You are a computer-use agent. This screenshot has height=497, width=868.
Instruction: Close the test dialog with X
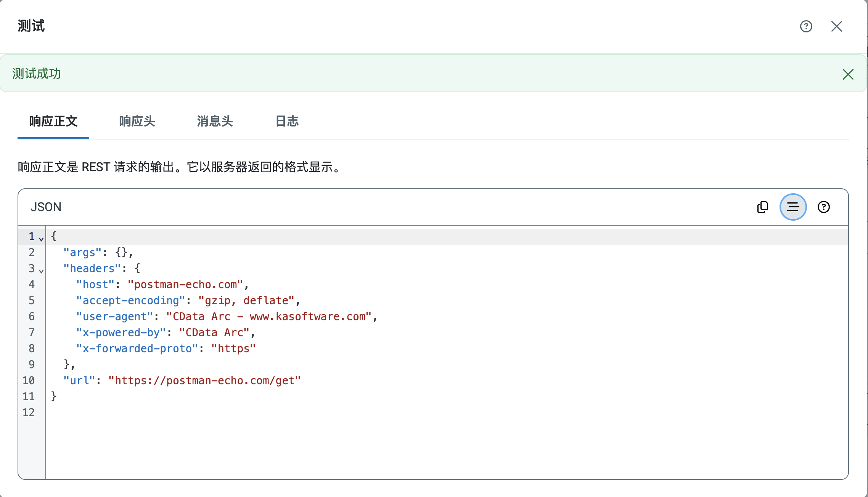click(x=836, y=26)
